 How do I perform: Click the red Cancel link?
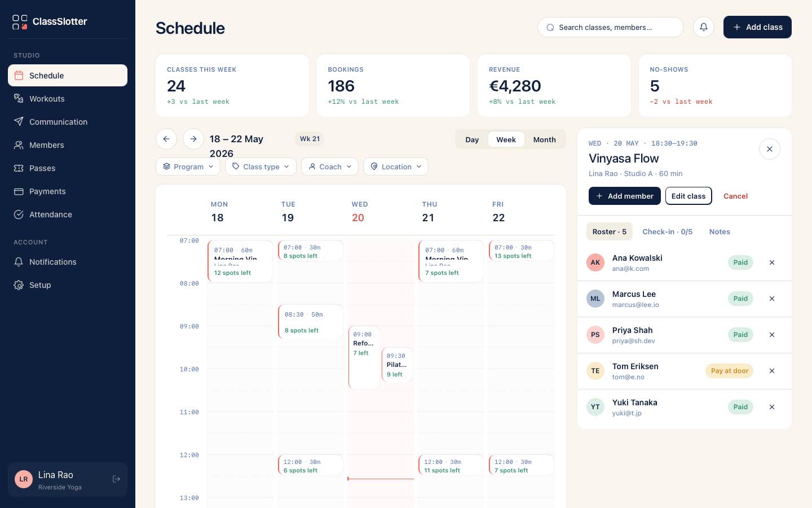(735, 196)
